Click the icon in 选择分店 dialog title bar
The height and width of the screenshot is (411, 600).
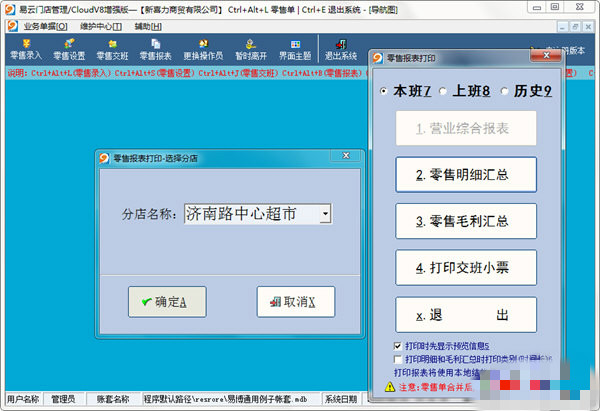click(x=104, y=158)
